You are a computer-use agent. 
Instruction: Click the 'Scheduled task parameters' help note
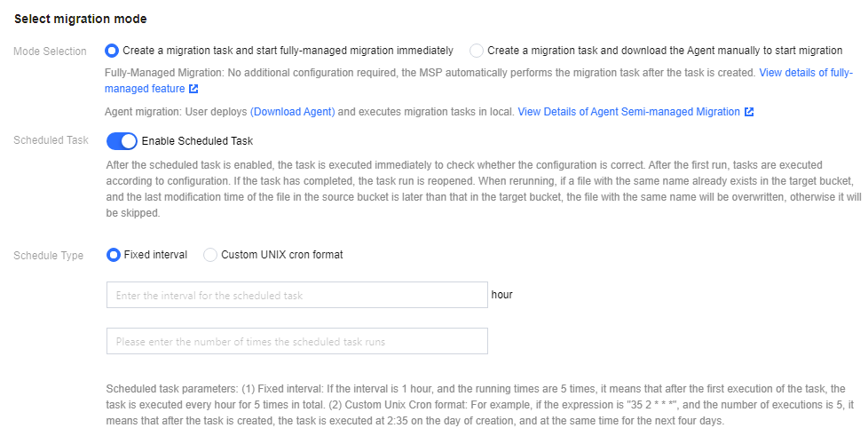pyautogui.click(x=479, y=405)
